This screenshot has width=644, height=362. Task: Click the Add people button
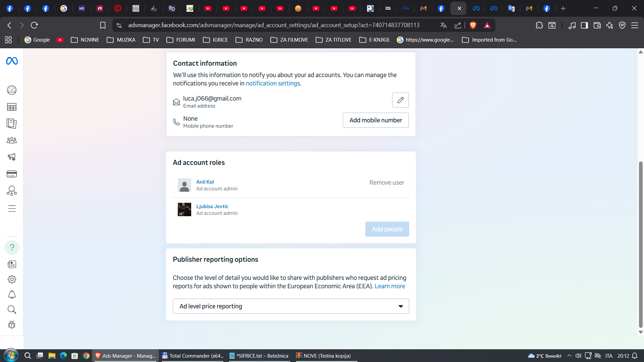(x=387, y=229)
